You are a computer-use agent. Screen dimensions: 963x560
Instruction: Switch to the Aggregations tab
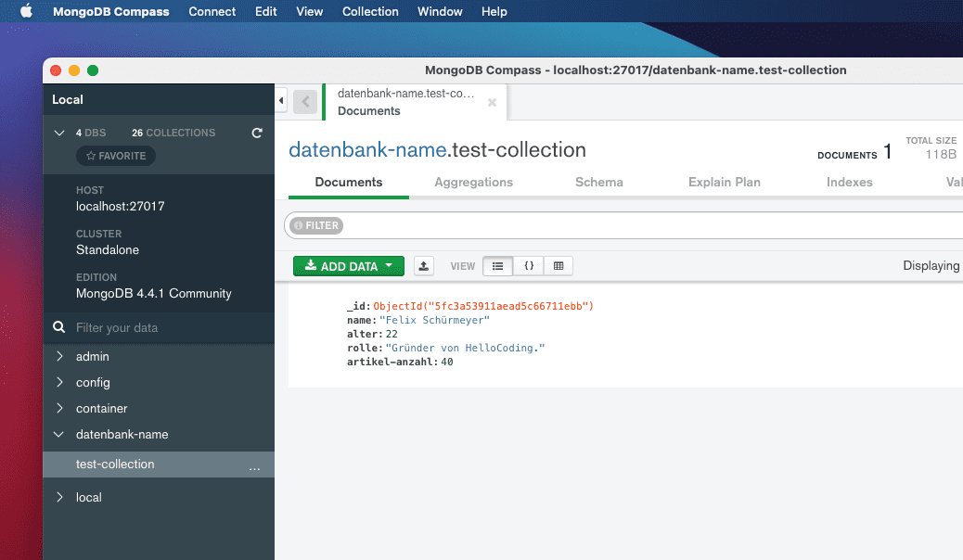473,182
